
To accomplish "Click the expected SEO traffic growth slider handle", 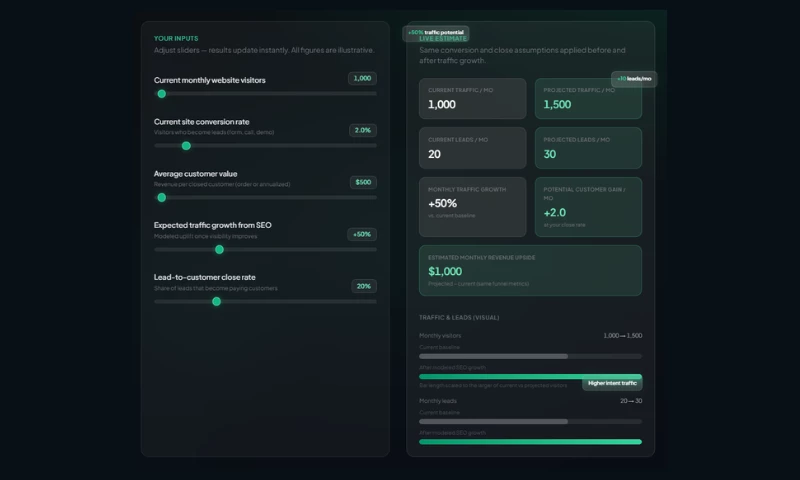I will point(219,250).
